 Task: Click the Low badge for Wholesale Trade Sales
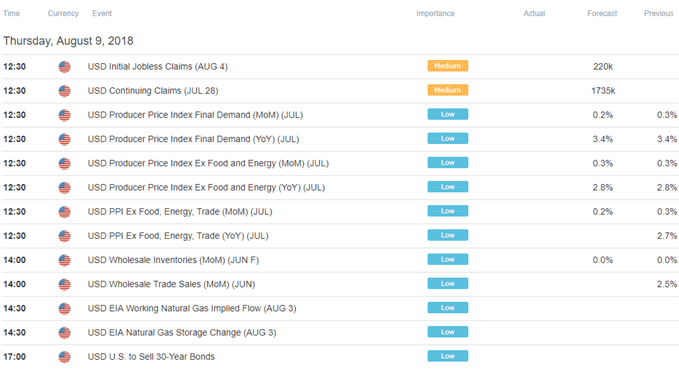pyautogui.click(x=448, y=284)
